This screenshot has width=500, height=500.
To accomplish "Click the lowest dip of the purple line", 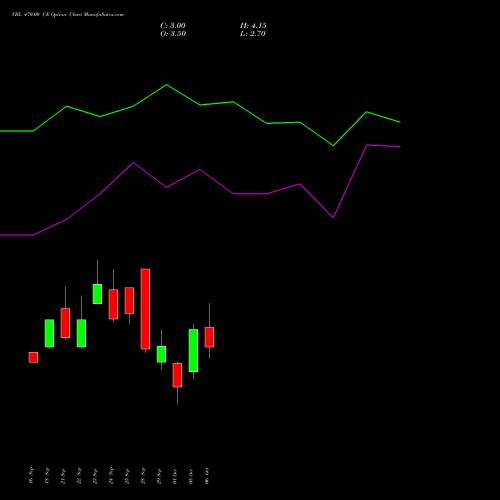I will point(333,218).
